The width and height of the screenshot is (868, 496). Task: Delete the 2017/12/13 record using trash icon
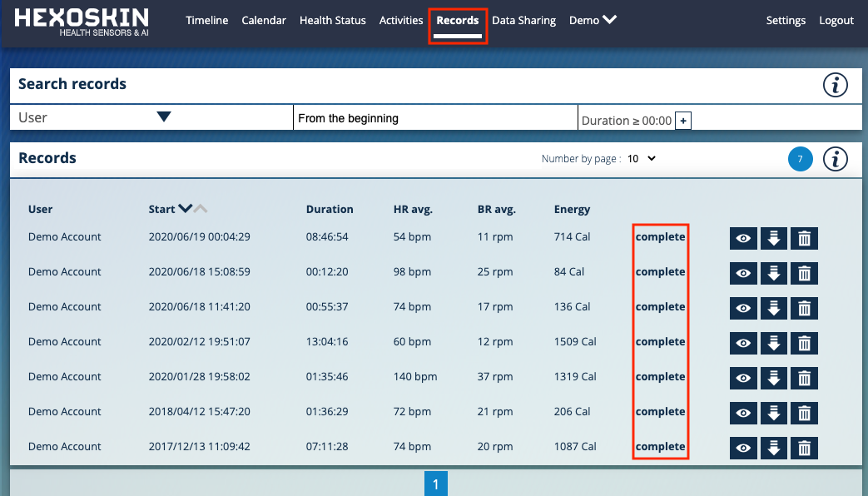pyautogui.click(x=803, y=448)
